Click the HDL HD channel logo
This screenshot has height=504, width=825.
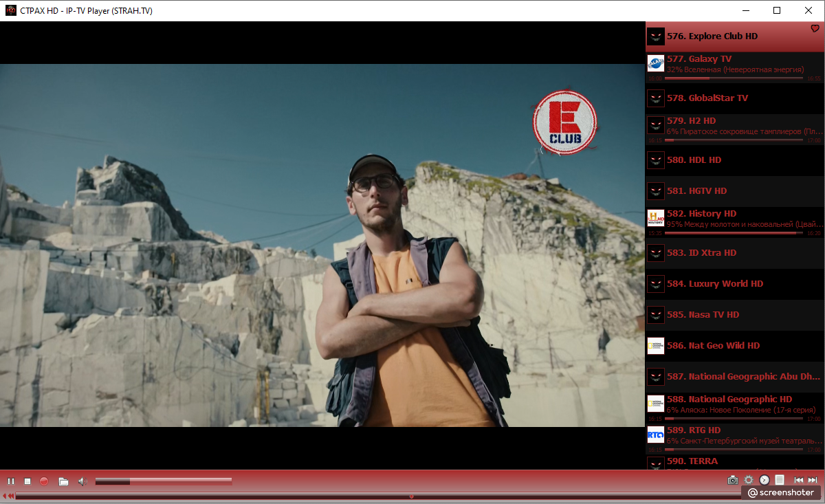656,160
